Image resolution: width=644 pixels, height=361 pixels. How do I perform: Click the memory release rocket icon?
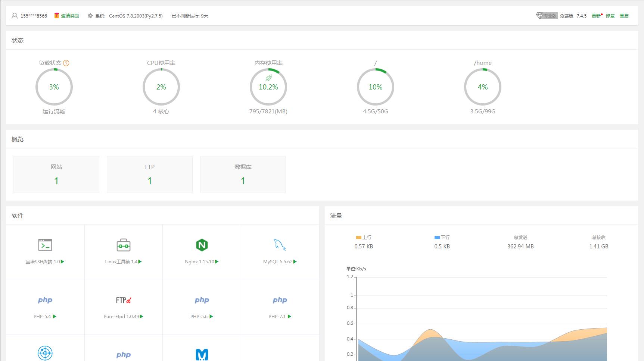coord(268,78)
